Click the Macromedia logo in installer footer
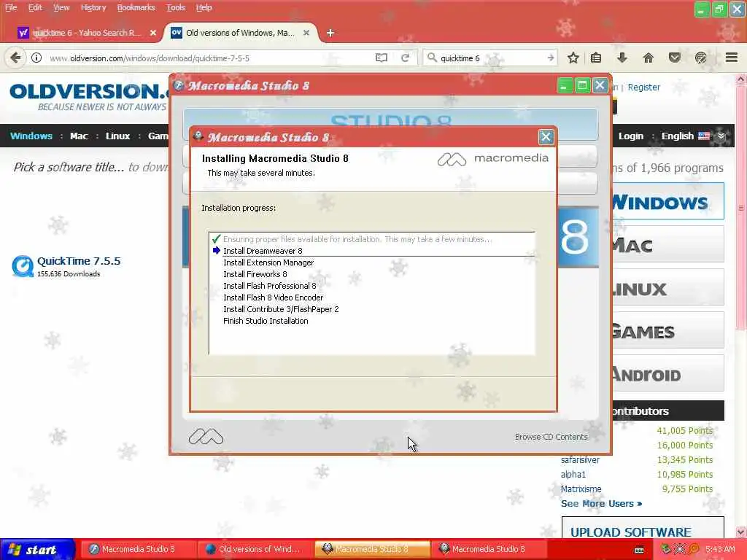This screenshot has height=560, width=747. [x=206, y=436]
